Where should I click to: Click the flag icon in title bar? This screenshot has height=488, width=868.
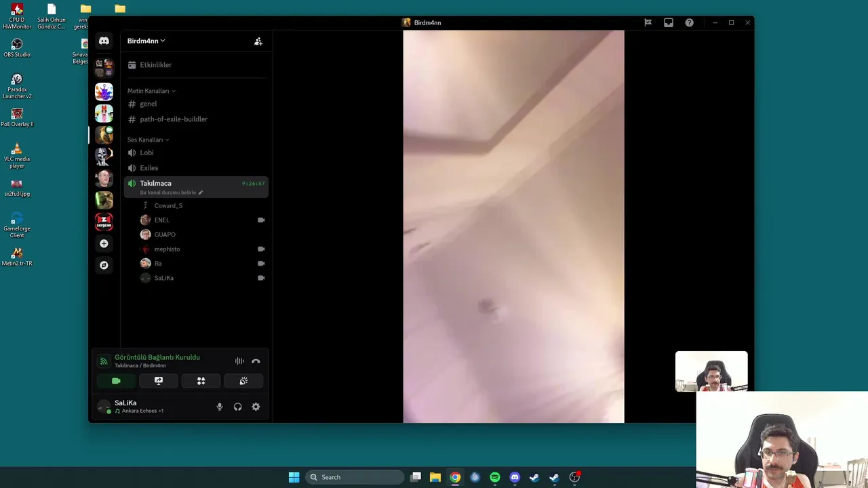click(x=648, y=22)
